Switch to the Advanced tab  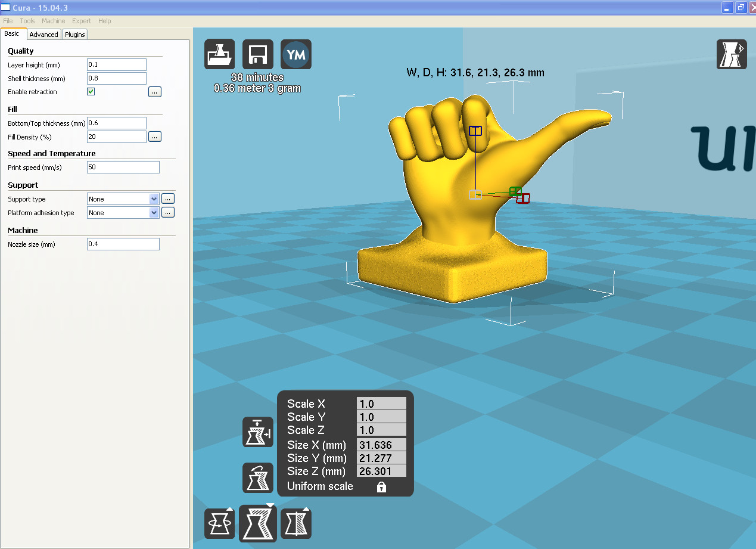coord(44,35)
